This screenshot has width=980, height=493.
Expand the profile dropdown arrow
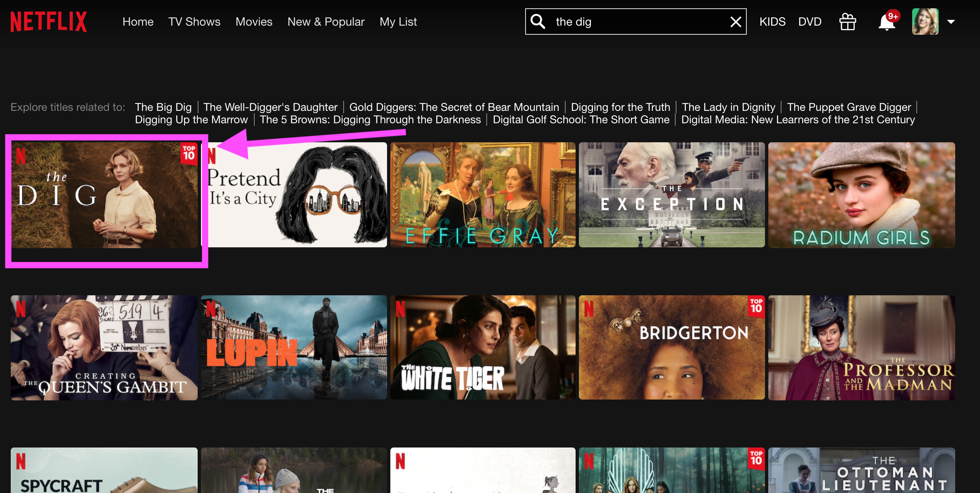tap(951, 22)
